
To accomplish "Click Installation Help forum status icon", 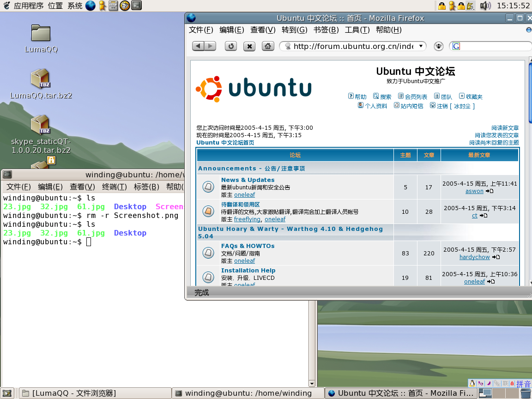I will (208, 277).
